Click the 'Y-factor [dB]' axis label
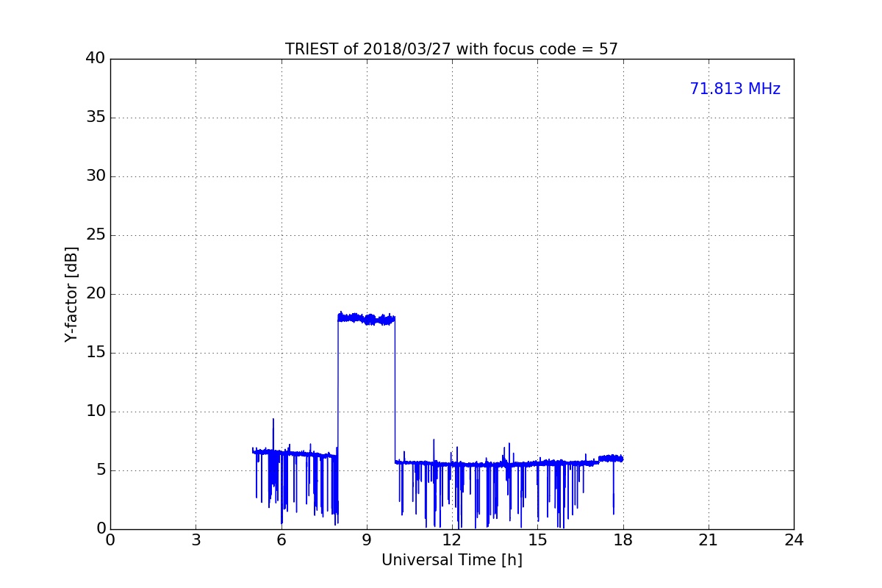The height and width of the screenshot is (588, 882). (x=71, y=294)
